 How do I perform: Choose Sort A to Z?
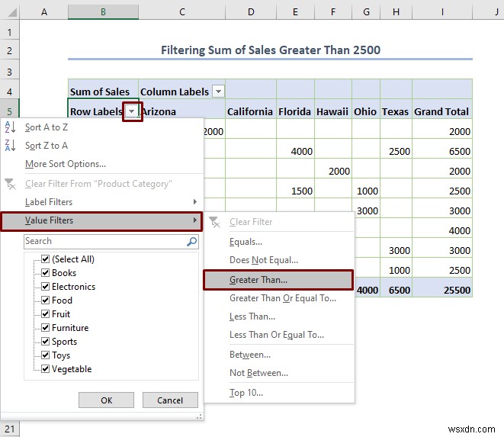click(102, 127)
